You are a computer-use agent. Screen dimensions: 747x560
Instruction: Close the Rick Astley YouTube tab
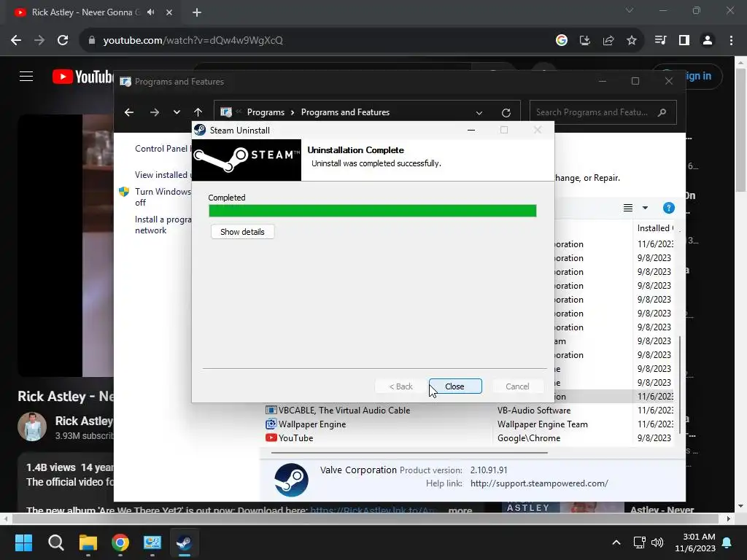click(x=169, y=12)
